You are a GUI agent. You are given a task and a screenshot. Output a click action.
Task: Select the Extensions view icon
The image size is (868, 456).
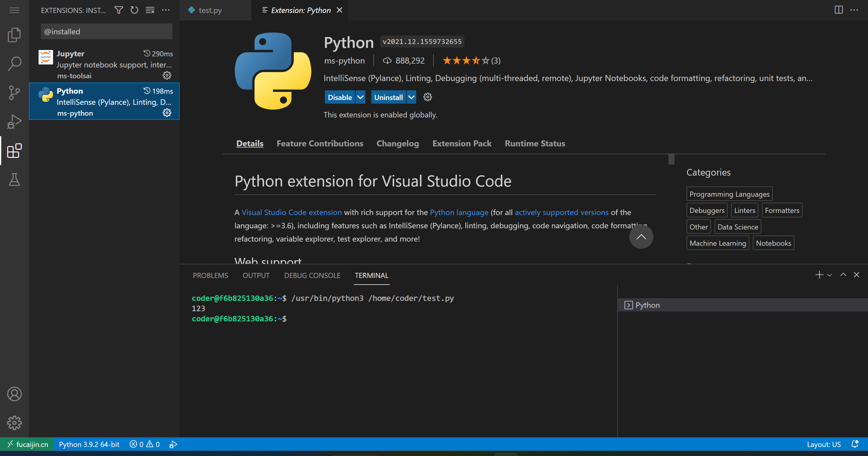point(14,151)
